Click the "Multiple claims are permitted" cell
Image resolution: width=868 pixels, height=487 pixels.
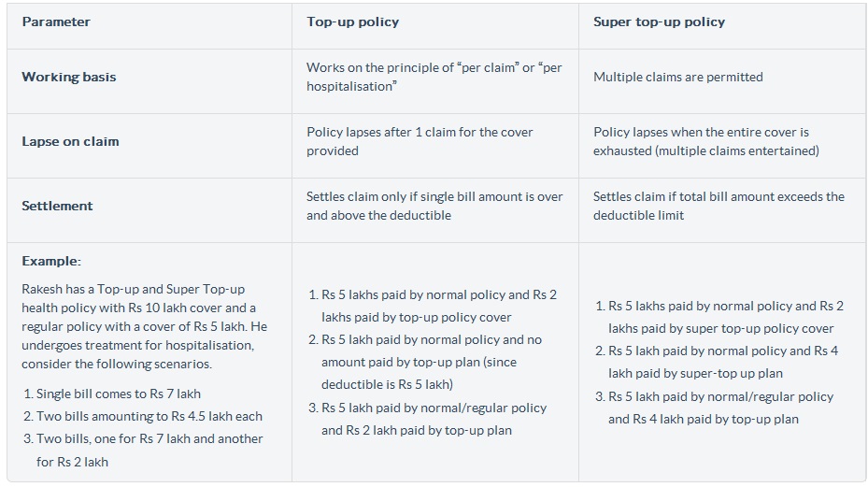677,77
